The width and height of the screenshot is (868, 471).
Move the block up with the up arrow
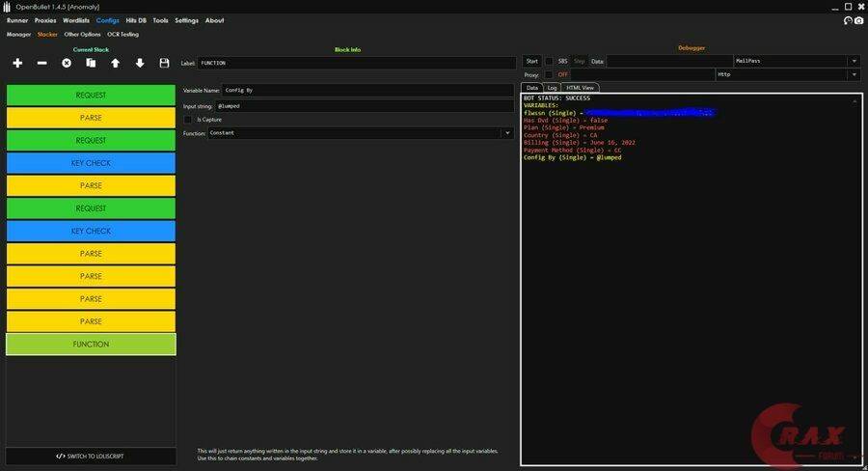pyautogui.click(x=115, y=63)
